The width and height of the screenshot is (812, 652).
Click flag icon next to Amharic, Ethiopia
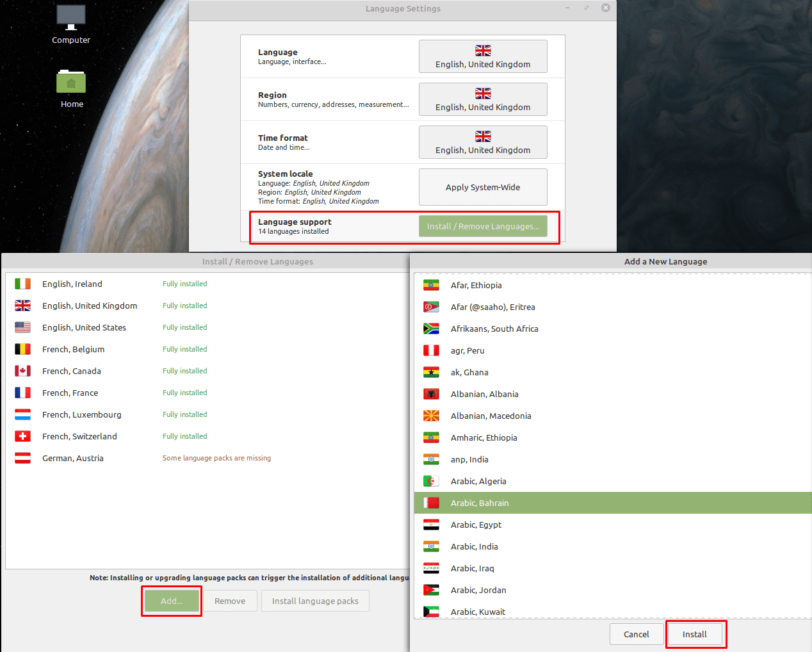click(432, 437)
